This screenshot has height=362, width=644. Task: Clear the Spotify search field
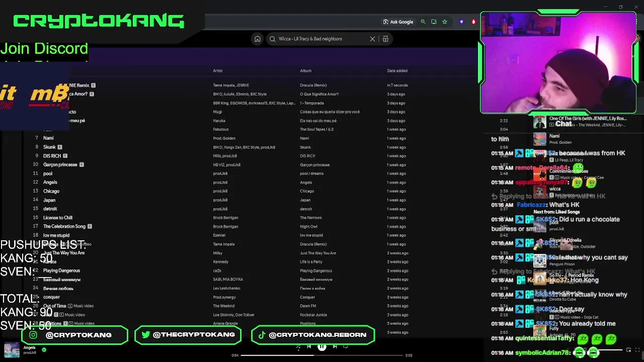tap(372, 39)
